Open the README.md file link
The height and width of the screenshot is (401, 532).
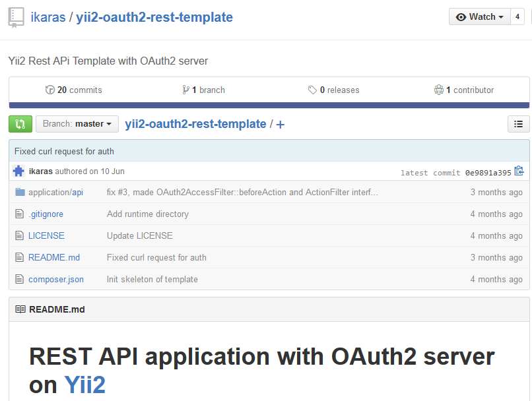(x=54, y=258)
